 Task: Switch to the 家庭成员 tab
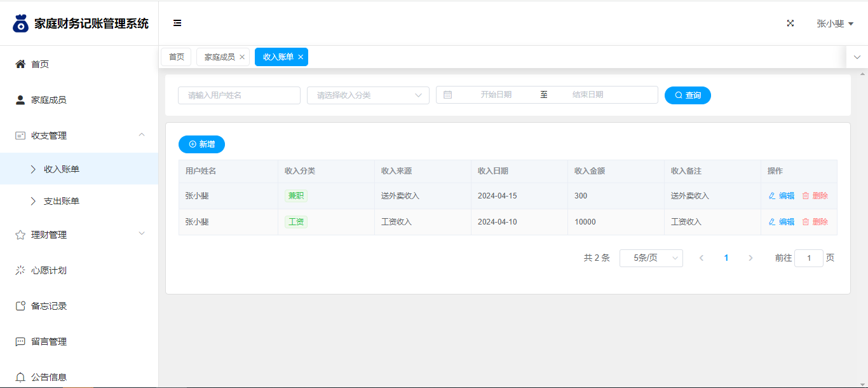click(x=219, y=57)
